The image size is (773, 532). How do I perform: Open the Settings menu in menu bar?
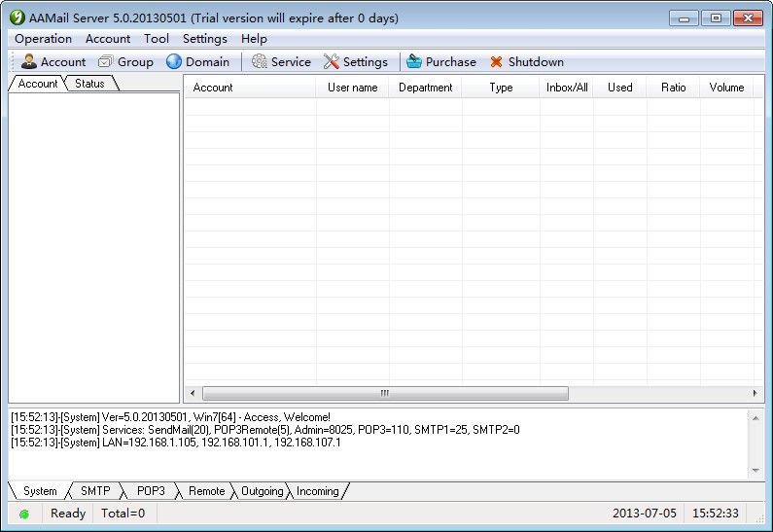[204, 39]
